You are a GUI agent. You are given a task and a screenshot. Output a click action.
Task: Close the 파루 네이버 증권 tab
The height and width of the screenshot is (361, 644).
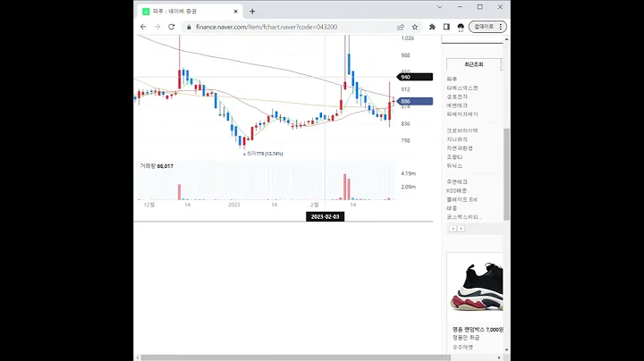[x=236, y=12]
